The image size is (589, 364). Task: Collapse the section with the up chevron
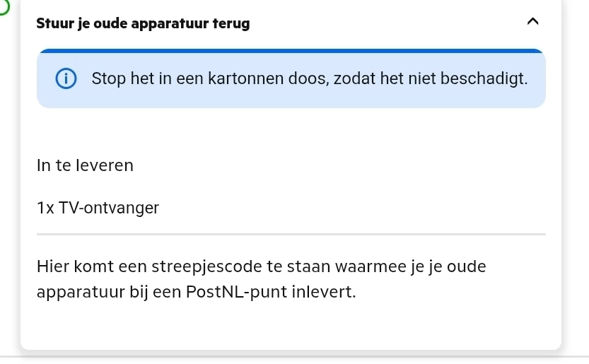(x=533, y=22)
